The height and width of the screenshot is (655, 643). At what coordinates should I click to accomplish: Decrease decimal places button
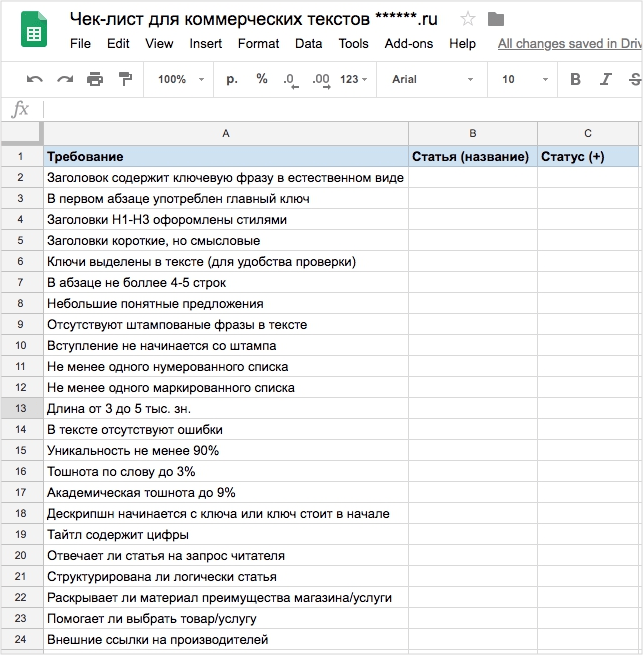[x=290, y=79]
